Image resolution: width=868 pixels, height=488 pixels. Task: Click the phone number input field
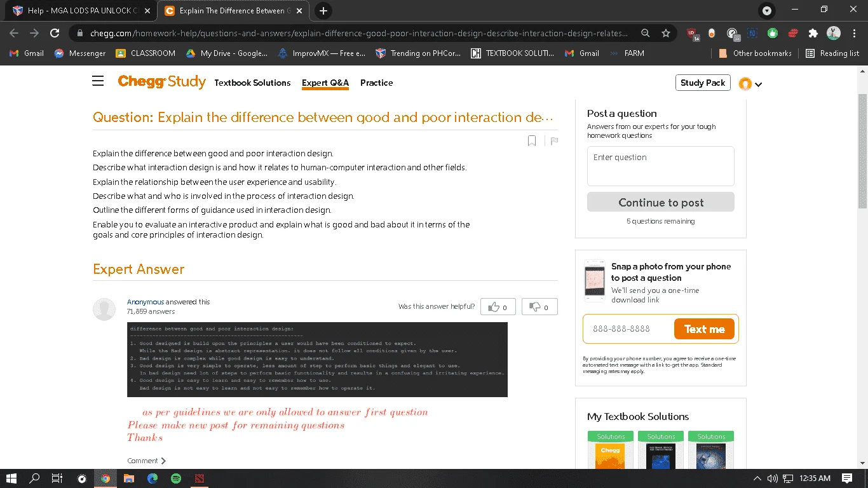click(x=629, y=329)
